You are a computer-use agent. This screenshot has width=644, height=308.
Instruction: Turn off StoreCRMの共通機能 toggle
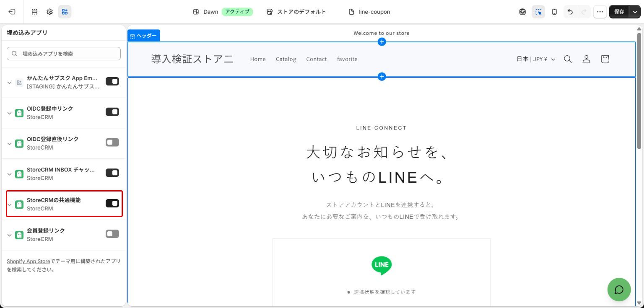pos(112,203)
